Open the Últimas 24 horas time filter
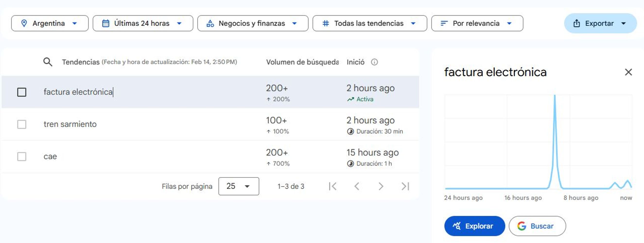Viewport: 644px width, 243px height. pos(143,23)
